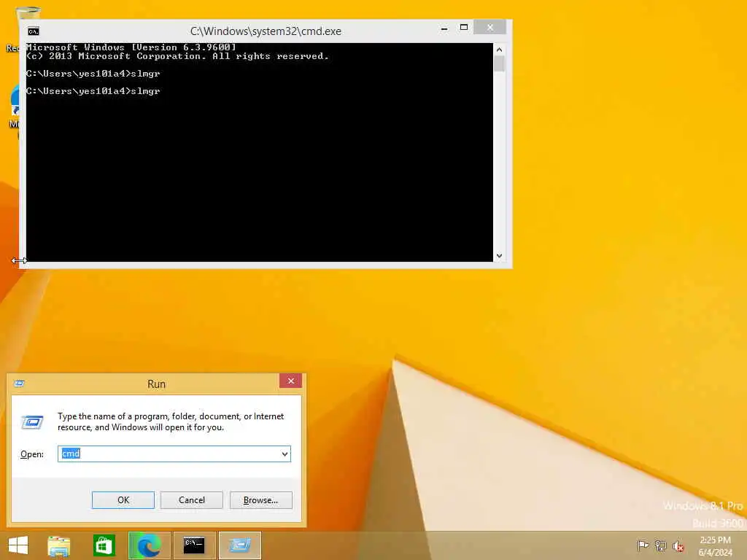Click the cmd.exe window title text

tap(266, 31)
